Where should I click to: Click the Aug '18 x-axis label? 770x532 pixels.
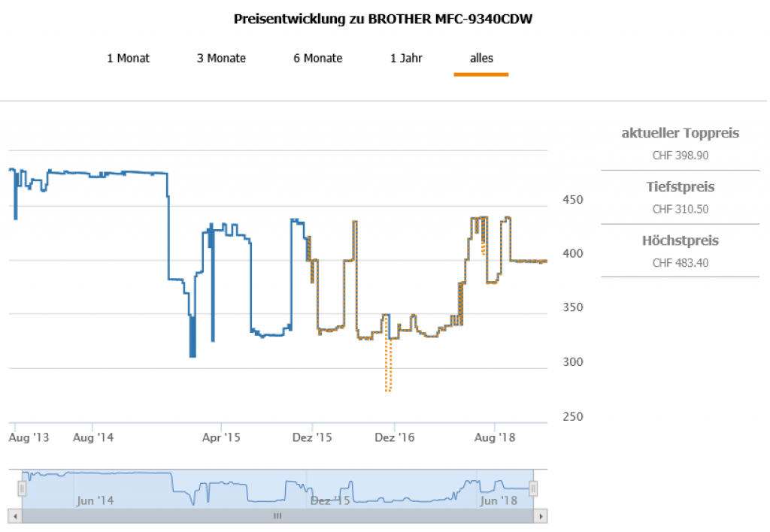495,437
